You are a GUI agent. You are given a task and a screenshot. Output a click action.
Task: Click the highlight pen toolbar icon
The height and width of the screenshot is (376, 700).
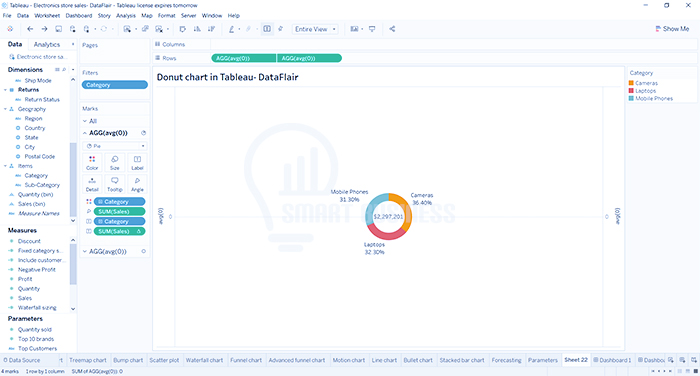click(x=231, y=29)
